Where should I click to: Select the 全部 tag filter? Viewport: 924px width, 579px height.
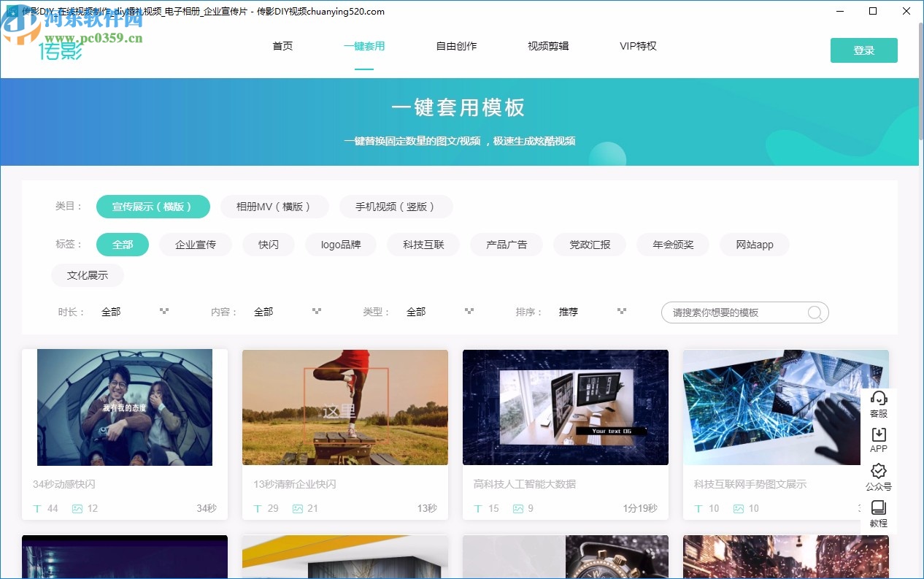coord(123,245)
